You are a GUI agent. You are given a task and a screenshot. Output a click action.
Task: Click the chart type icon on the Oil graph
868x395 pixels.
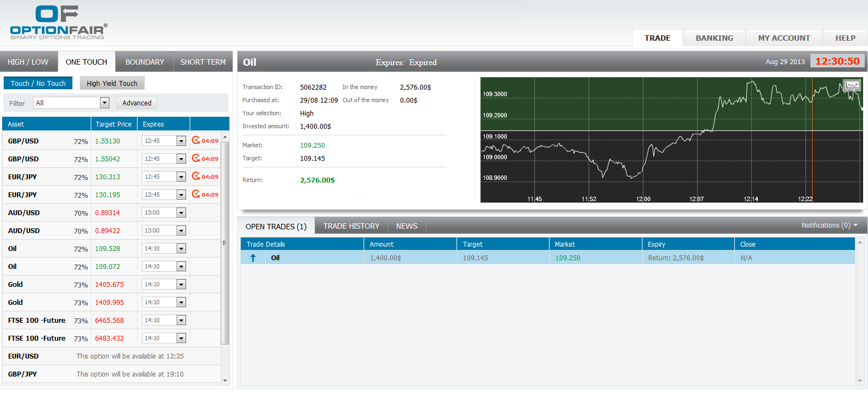coord(852,85)
